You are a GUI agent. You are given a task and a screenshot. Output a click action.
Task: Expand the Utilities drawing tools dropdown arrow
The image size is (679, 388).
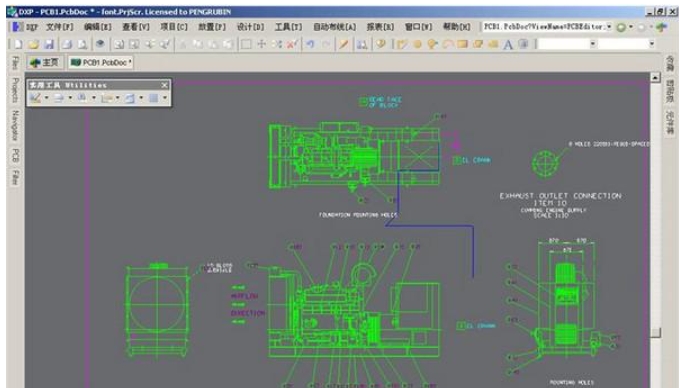(x=46, y=98)
